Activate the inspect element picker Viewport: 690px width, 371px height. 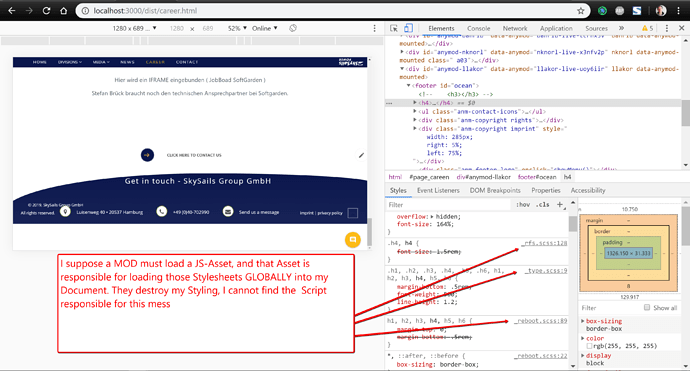pos(394,28)
